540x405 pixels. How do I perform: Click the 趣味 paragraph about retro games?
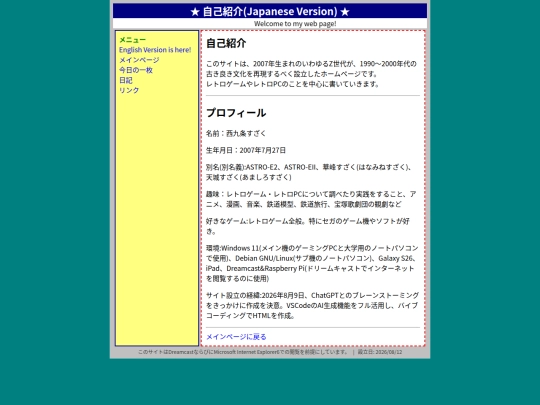tap(311, 199)
